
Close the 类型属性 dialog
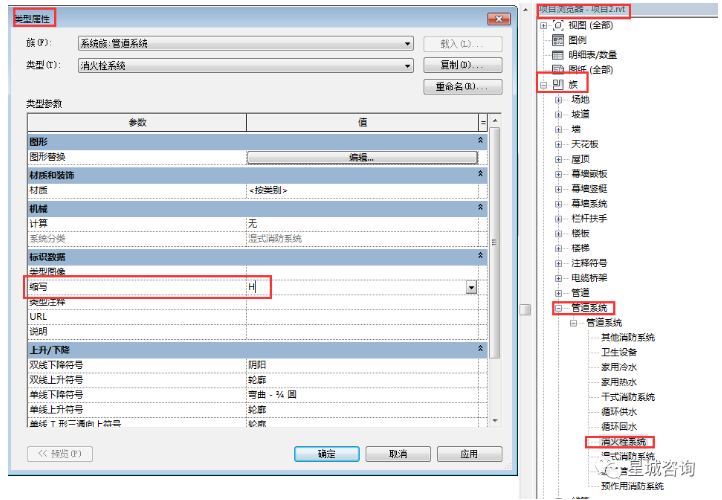pos(499,19)
